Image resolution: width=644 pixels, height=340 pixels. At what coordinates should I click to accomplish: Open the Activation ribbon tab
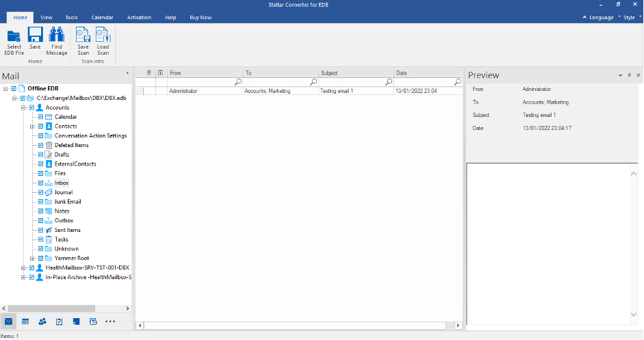tap(139, 18)
